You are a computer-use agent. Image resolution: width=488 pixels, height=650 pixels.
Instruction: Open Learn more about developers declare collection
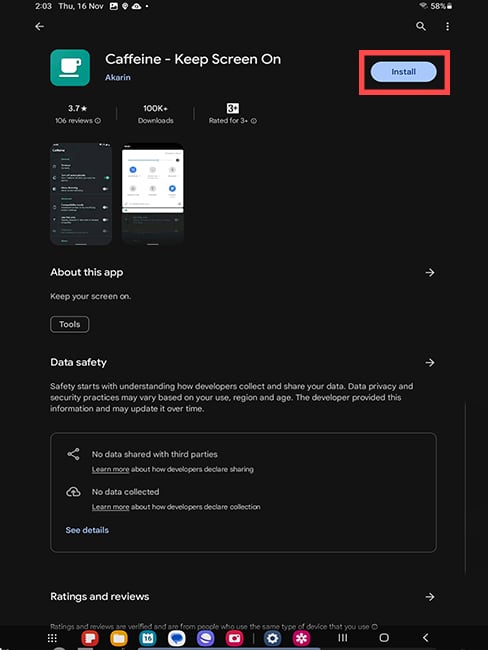(x=110, y=507)
